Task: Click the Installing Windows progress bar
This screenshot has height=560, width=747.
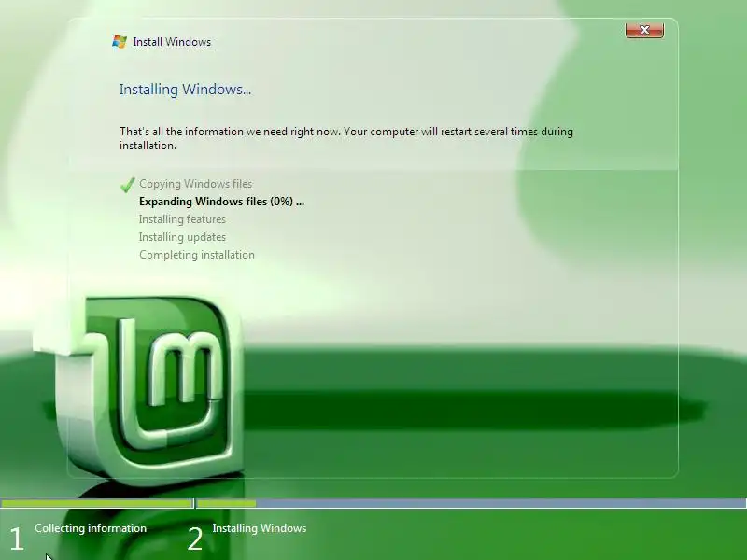Action: pos(472,503)
